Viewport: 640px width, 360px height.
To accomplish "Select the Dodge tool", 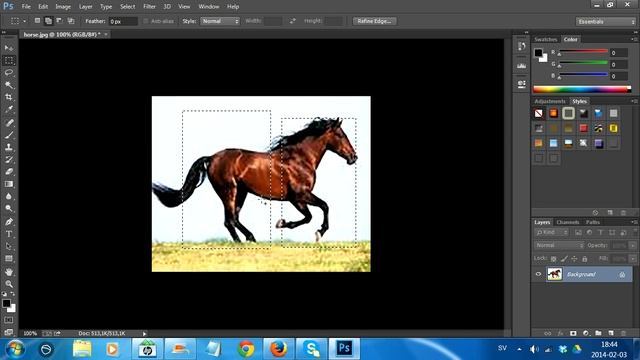I will click(x=9, y=209).
